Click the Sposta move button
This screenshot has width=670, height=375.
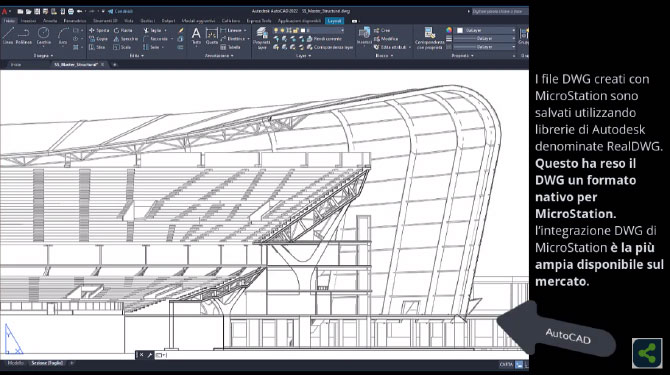tap(99, 30)
